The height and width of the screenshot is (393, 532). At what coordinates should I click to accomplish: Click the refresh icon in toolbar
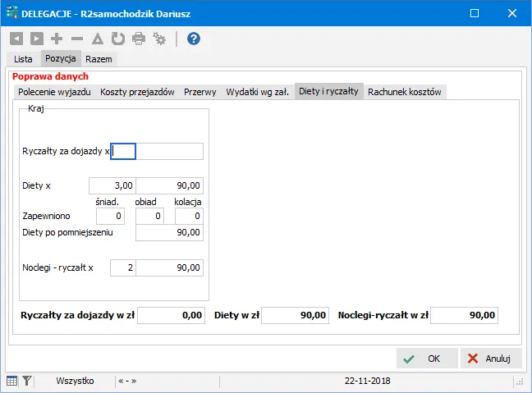pyautogui.click(x=118, y=39)
